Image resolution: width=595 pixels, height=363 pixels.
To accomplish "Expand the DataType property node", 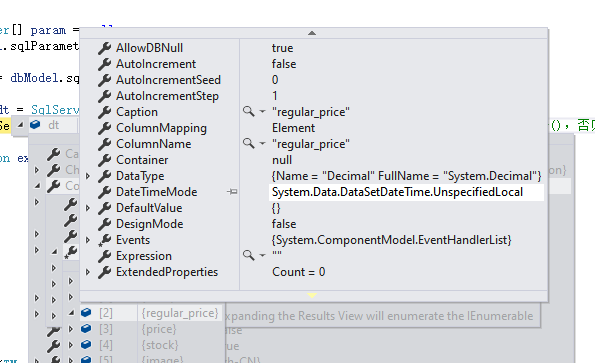I will pyautogui.click(x=88, y=176).
